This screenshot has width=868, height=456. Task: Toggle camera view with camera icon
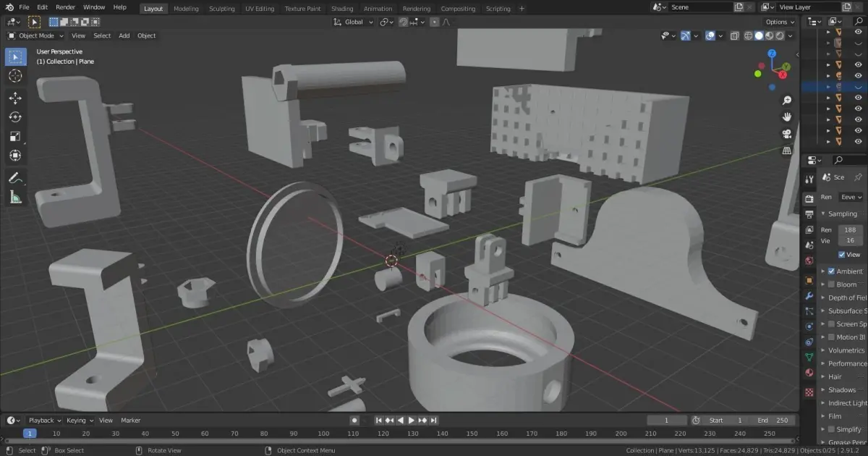787,134
